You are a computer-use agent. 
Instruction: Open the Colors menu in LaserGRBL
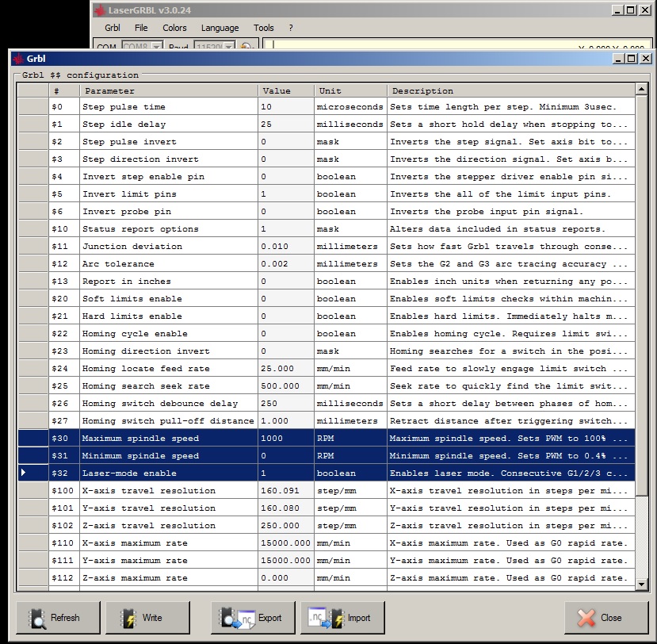pyautogui.click(x=174, y=28)
